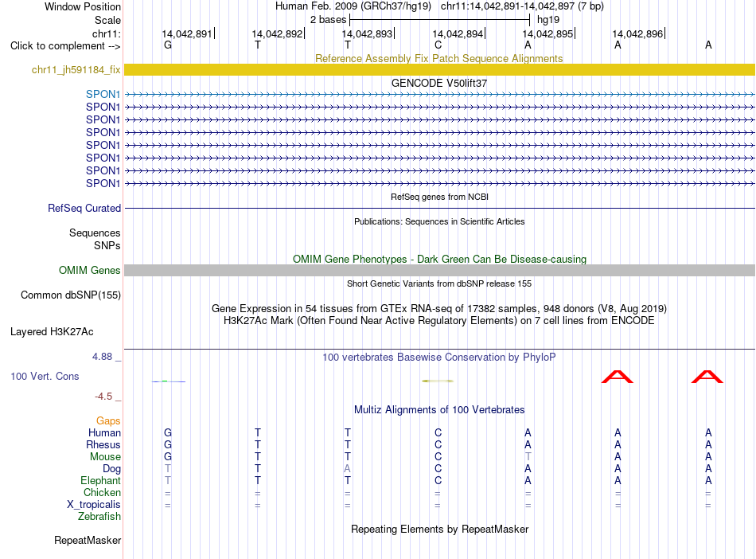Click position label 14,042,894
The height and width of the screenshot is (559, 756).
458,33
